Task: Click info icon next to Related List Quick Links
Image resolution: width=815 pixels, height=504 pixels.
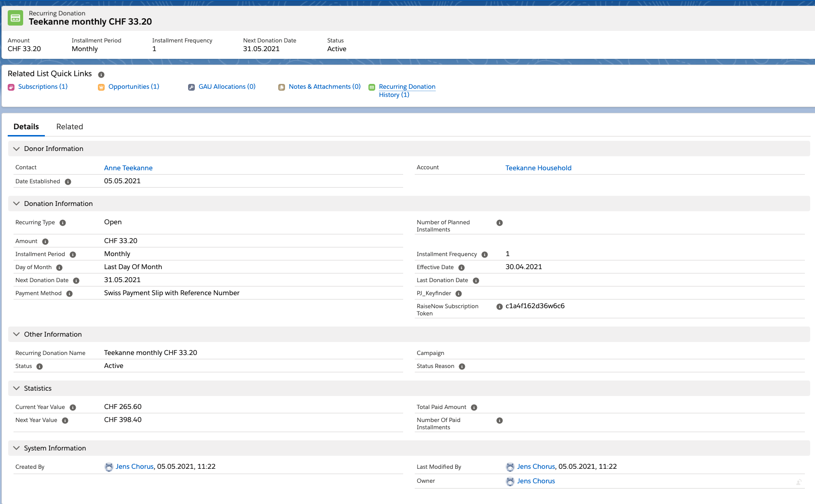Action: click(x=101, y=75)
